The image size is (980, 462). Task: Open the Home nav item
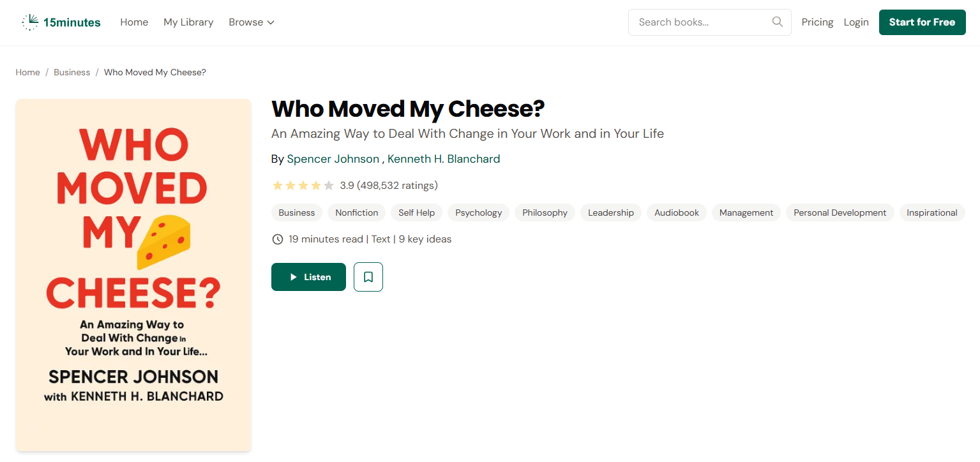[x=134, y=22]
